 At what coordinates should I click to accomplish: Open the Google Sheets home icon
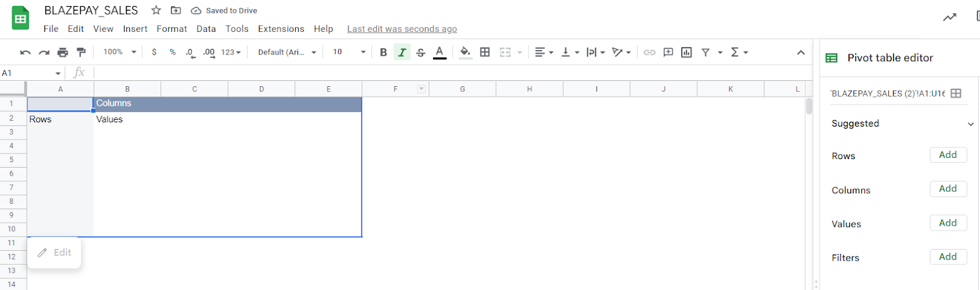pos(20,18)
